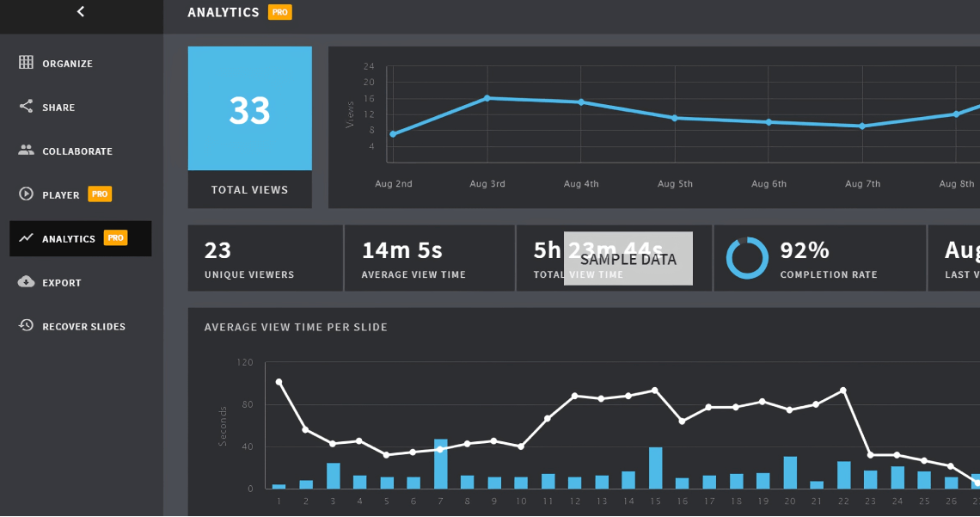Click the slide 12 axis label
980x517 pixels.
[575, 501]
